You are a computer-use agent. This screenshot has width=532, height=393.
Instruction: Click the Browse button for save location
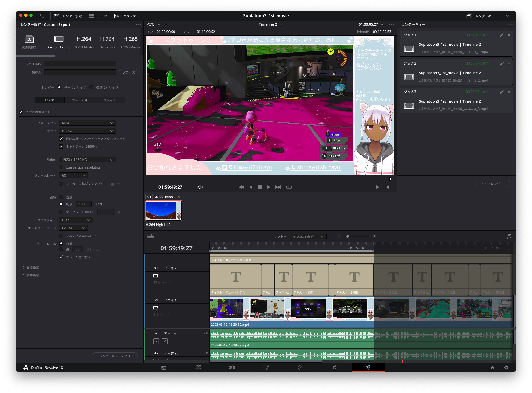pyautogui.click(x=128, y=72)
